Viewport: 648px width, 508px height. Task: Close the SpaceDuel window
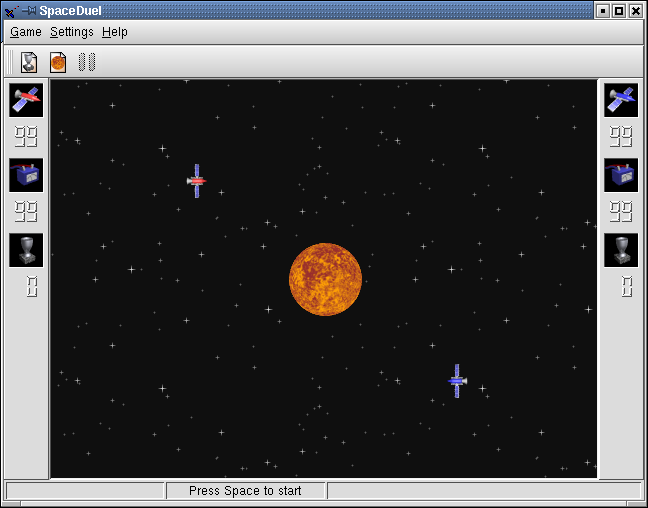click(x=636, y=11)
